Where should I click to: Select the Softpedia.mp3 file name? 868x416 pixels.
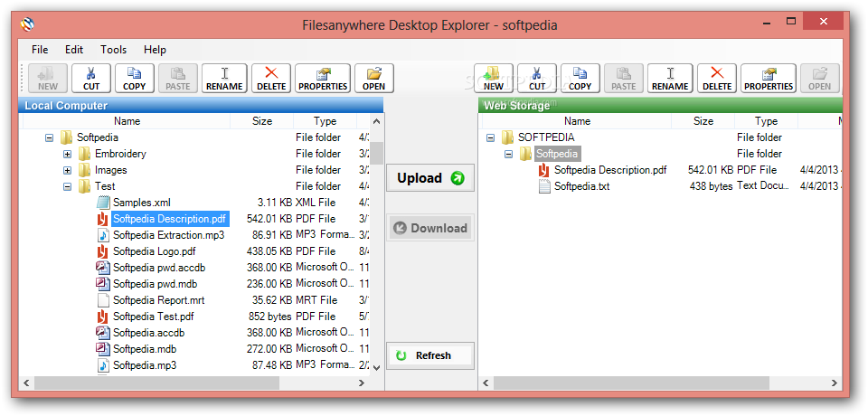145,365
